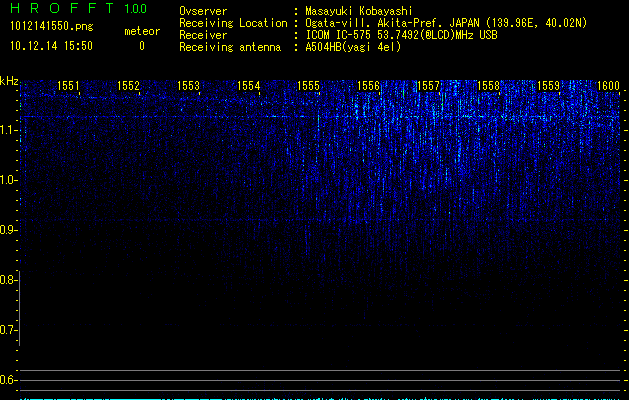Click the 1555 time label
The width and height of the screenshot is (629, 400).
click(308, 86)
